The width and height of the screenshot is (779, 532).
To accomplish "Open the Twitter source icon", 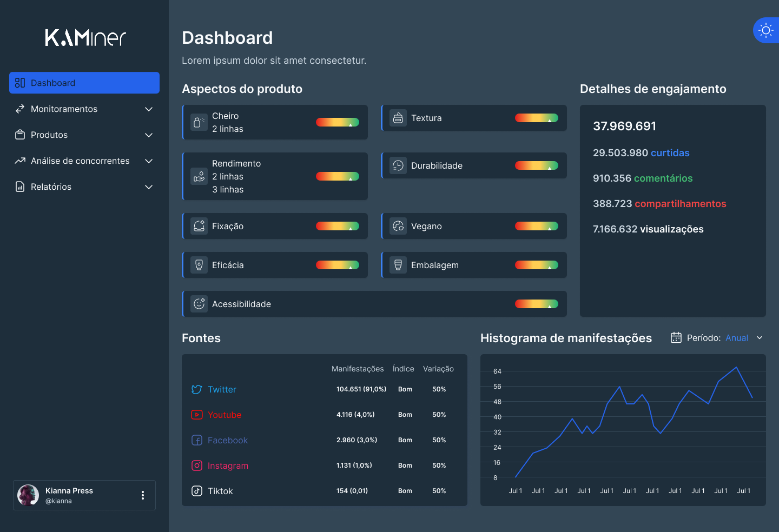I will tap(197, 389).
